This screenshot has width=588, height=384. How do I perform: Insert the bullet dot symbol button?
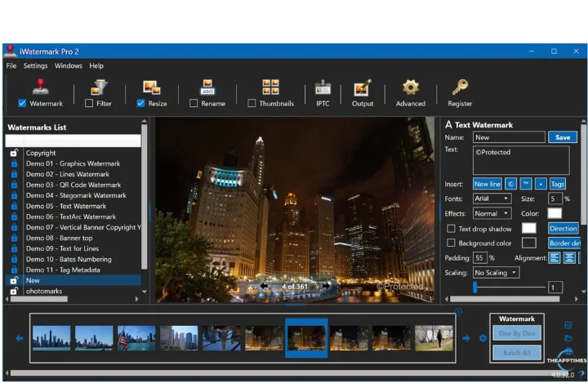541,184
